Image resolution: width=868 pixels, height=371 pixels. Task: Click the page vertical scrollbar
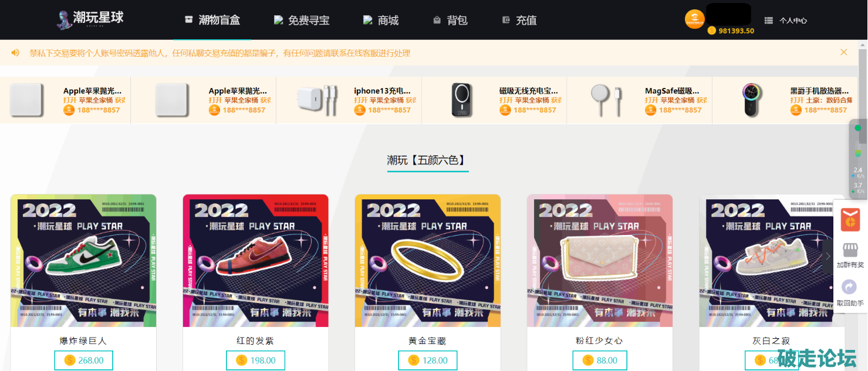coord(863,205)
